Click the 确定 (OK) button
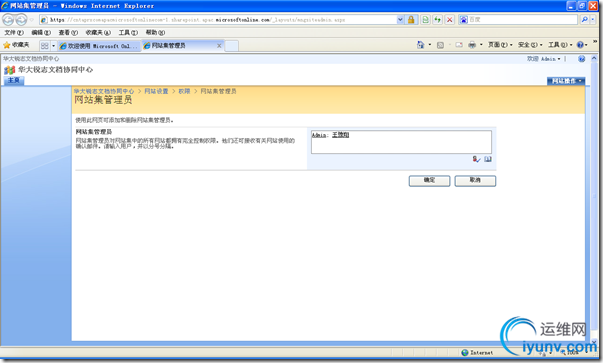 coord(429,181)
